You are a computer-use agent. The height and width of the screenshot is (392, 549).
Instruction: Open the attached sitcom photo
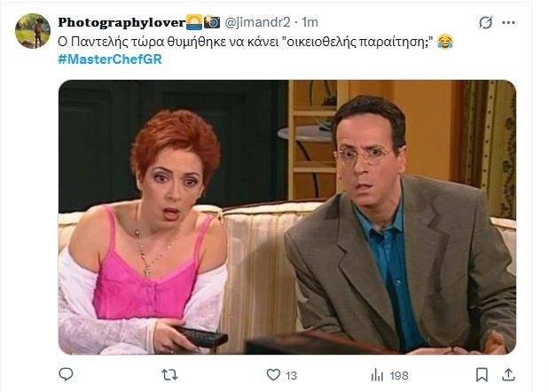point(287,217)
